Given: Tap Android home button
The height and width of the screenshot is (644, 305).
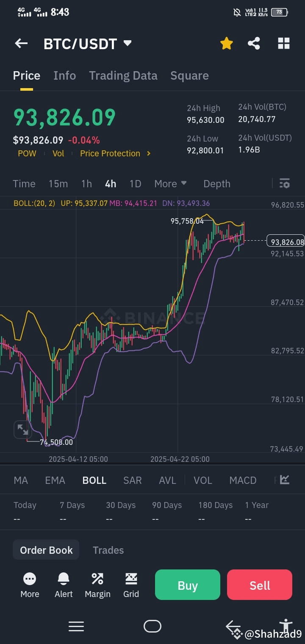Looking at the screenshot, I should [152, 626].
